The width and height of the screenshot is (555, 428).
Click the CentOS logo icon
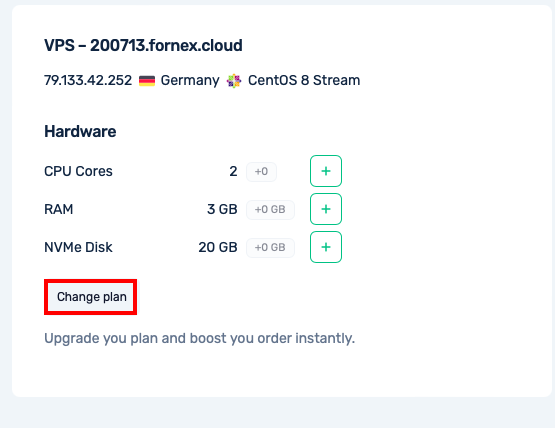point(234,81)
